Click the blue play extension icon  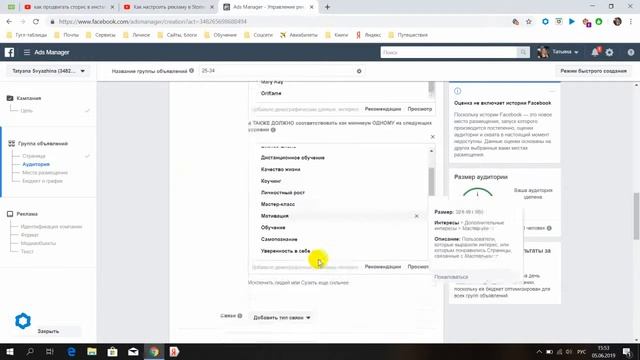point(572,22)
